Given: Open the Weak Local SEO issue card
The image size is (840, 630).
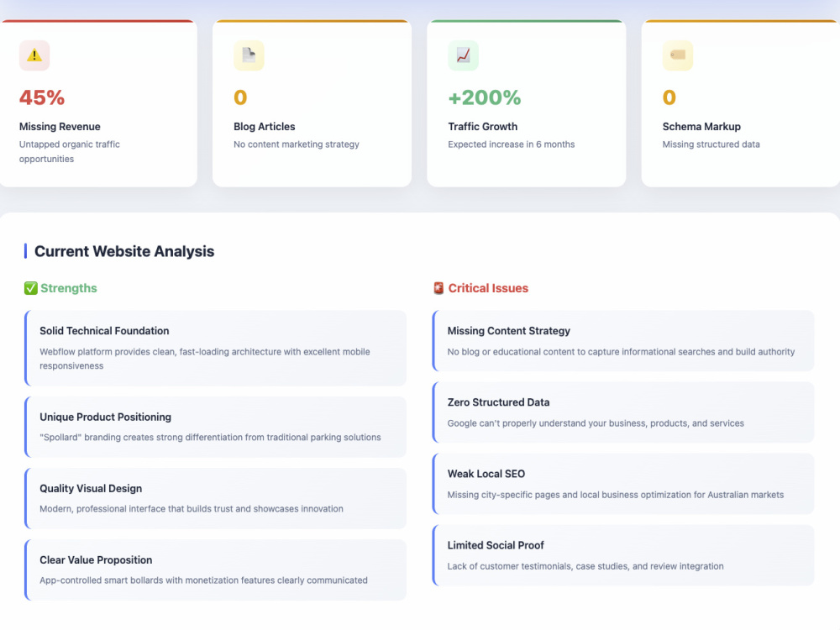Looking at the screenshot, I should [x=623, y=484].
